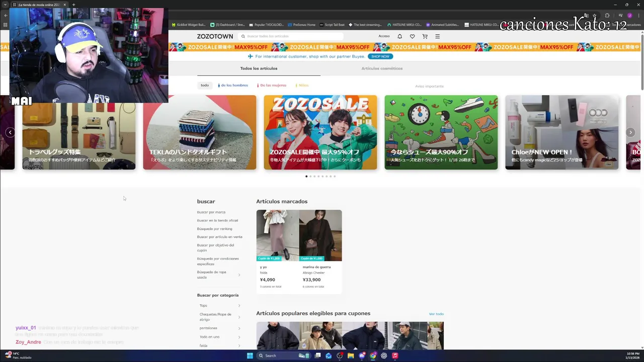The image size is (644, 362).
Task: Click 'Buscar por artículo en venta' link
Action: (x=219, y=237)
